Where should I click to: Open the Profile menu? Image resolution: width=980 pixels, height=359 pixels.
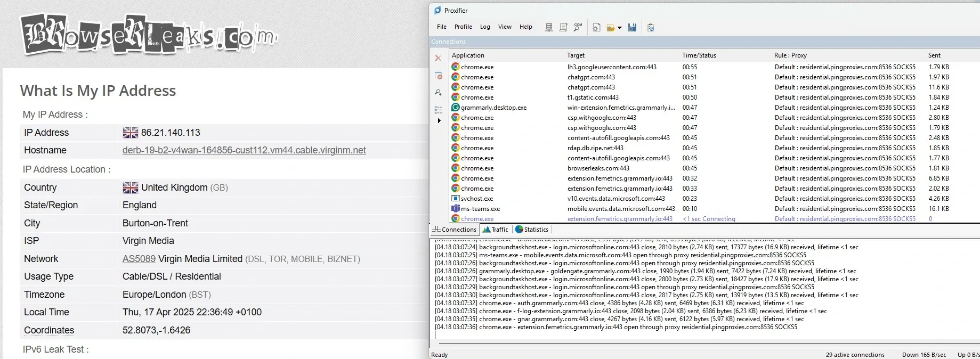(x=463, y=27)
